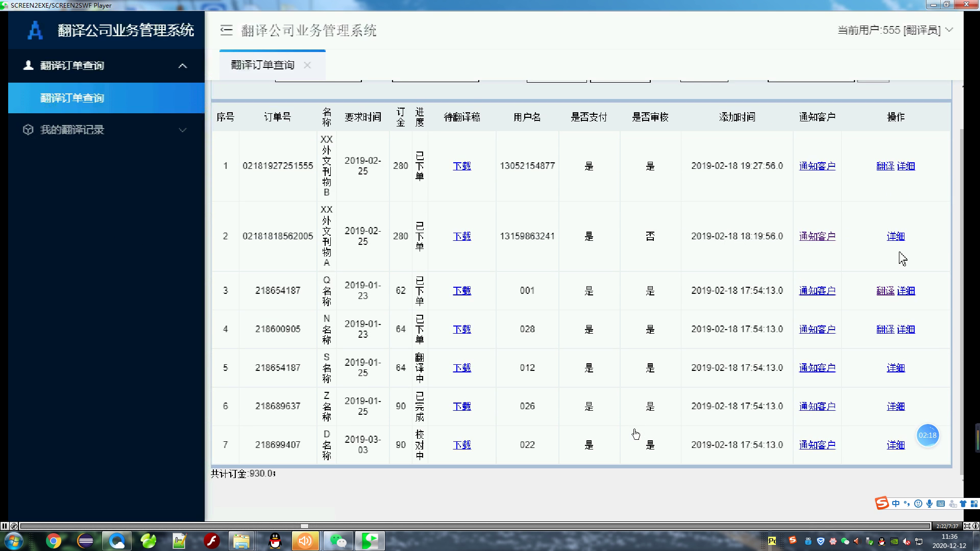Notify customer for row 3 user 001
980x551 pixels.
[x=817, y=290]
